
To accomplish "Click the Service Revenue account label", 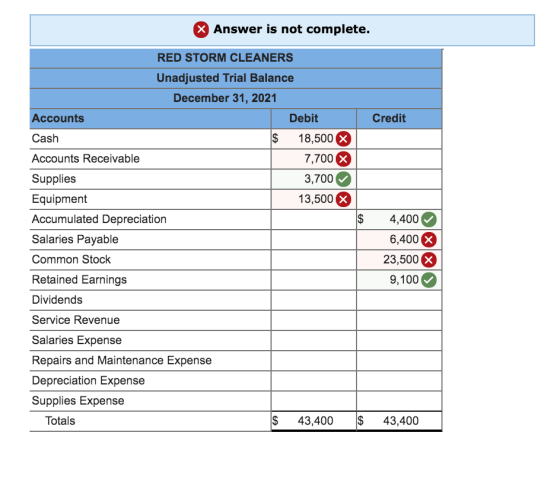I will (x=76, y=320).
